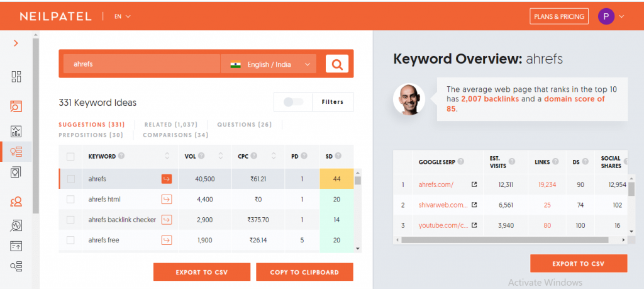Expand the left sidebar with orange chevron
This screenshot has height=289, width=644.
pyautogui.click(x=16, y=43)
